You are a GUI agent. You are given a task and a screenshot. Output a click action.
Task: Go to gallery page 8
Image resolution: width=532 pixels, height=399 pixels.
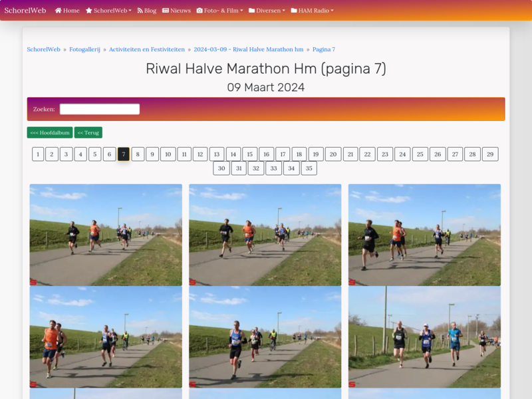tap(138, 154)
